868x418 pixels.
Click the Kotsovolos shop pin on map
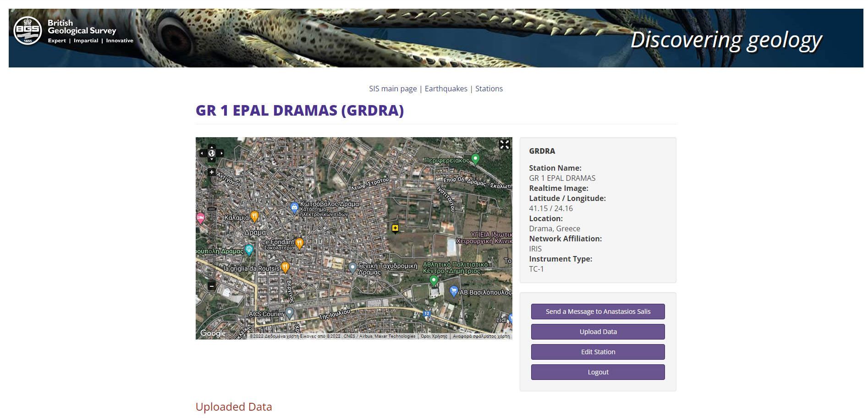pos(294,207)
